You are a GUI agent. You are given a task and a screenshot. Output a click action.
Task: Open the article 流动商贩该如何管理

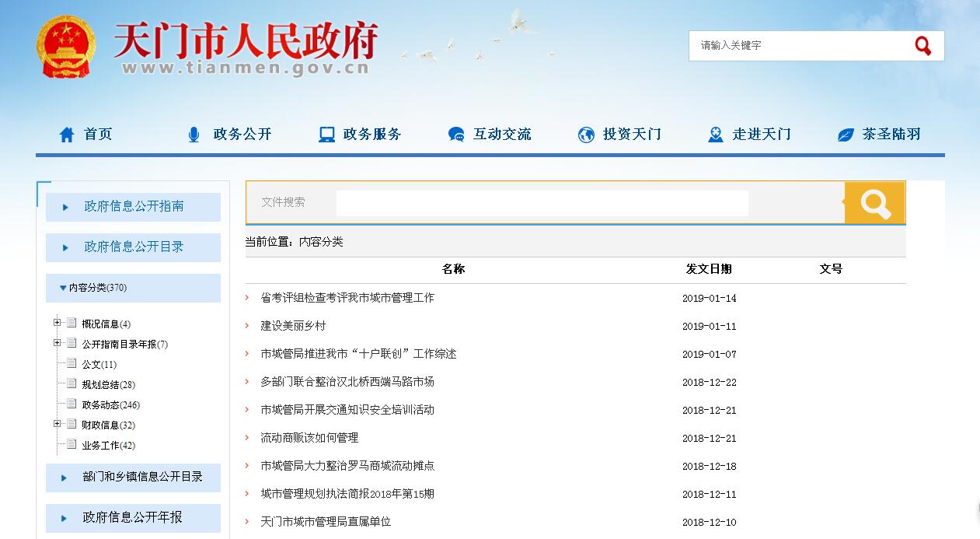(309, 438)
